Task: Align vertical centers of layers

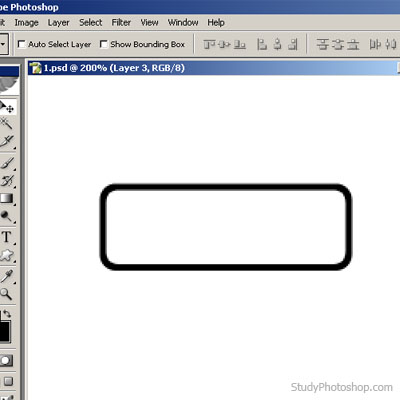Action: coord(224,44)
